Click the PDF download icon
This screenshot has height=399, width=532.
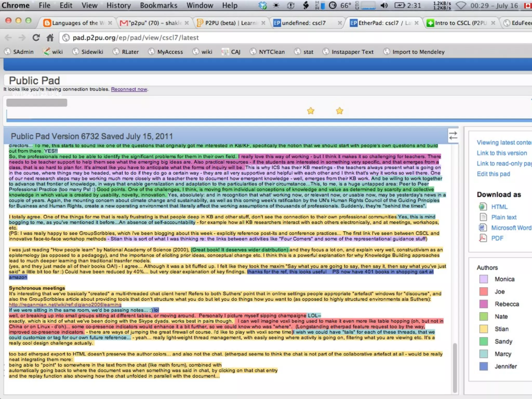(483, 238)
